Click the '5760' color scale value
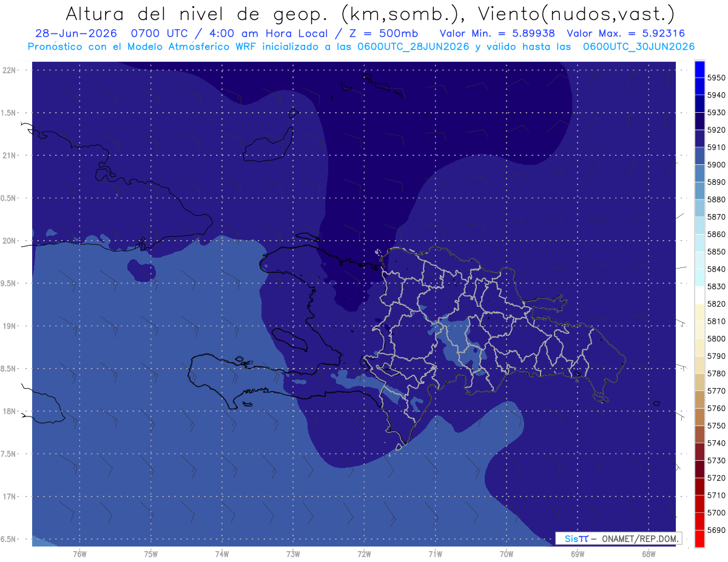 pyautogui.click(x=716, y=409)
